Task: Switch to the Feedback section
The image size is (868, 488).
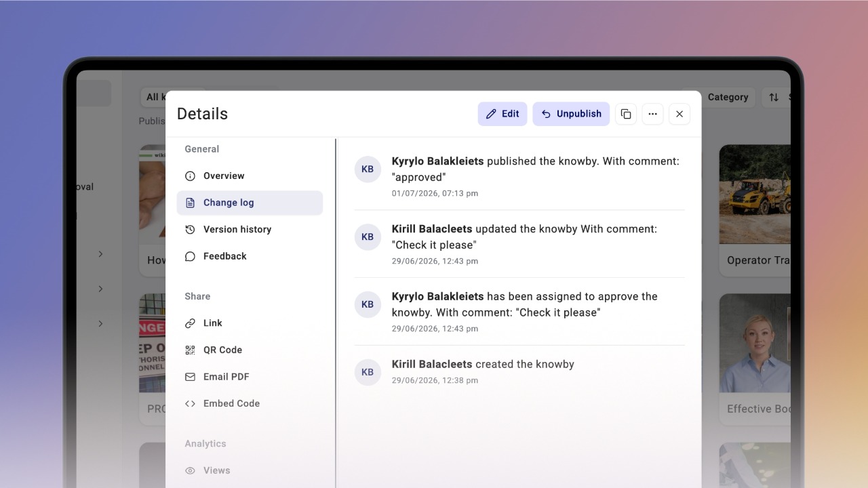Action: click(x=250, y=256)
